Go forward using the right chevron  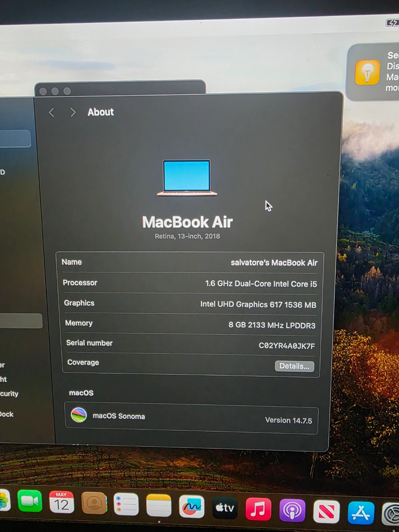coord(73,112)
